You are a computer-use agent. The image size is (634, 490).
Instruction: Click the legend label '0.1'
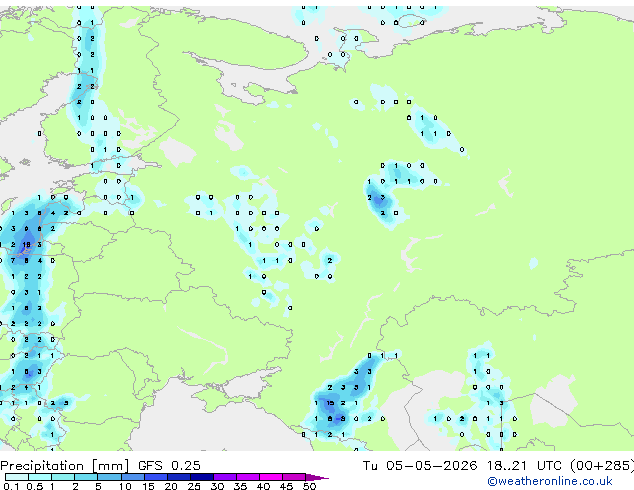10,486
